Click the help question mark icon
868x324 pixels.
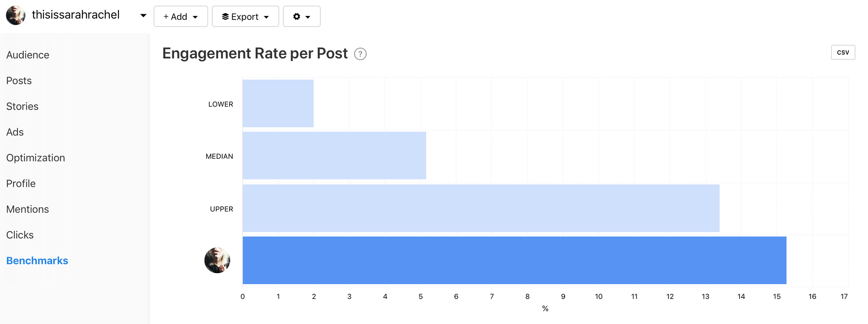[x=360, y=54]
